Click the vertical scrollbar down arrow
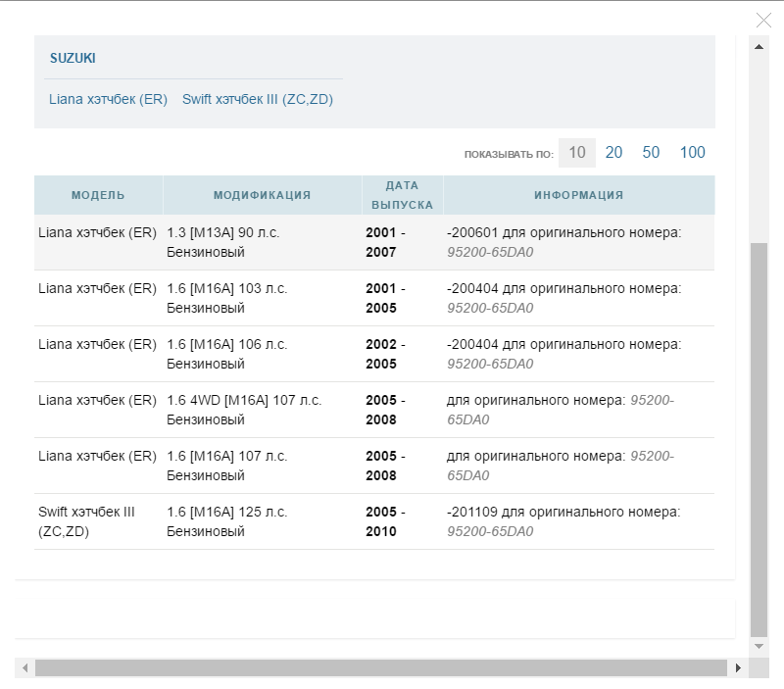 pos(759,647)
